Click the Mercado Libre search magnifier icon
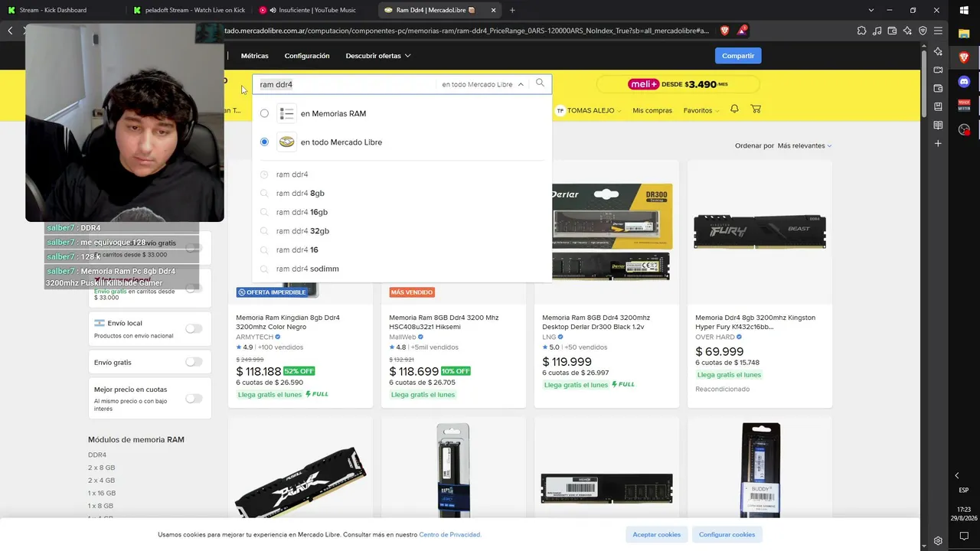Screen dimensions: 980x551 [540, 83]
